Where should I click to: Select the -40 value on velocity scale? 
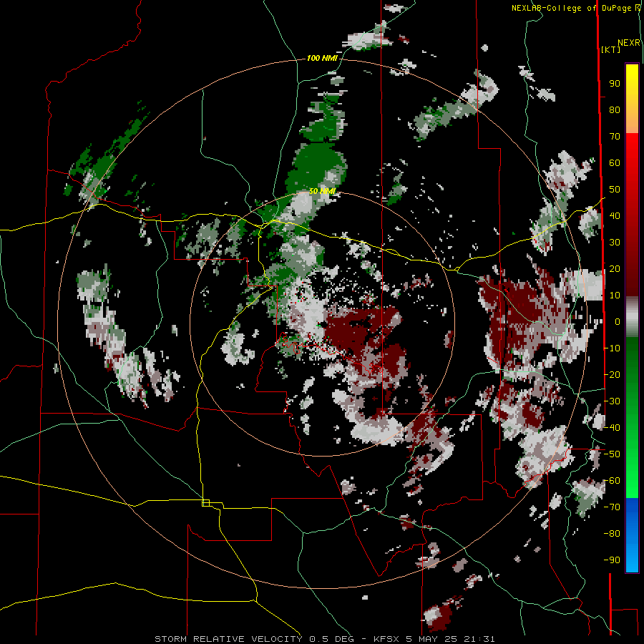(612, 428)
